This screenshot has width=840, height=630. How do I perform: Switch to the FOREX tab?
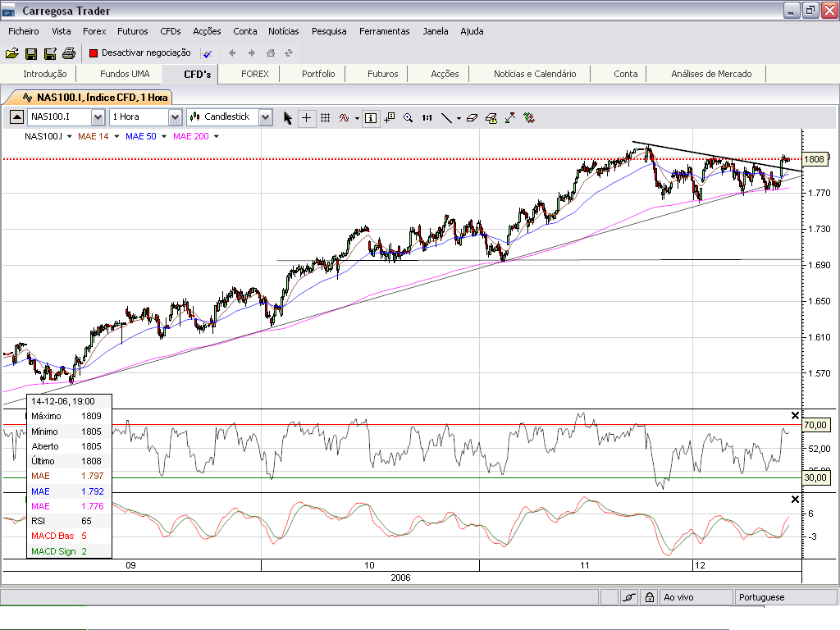click(x=254, y=74)
